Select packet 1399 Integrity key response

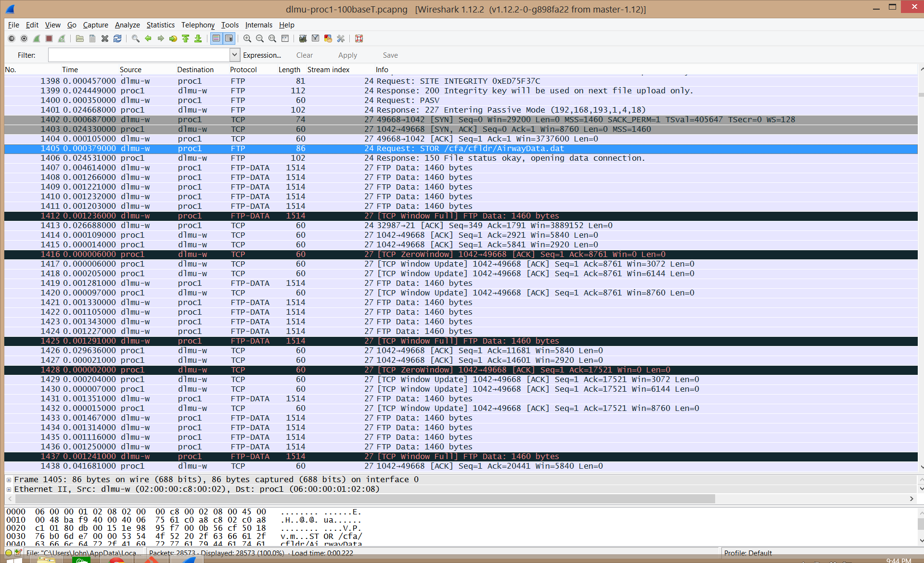pos(461,91)
